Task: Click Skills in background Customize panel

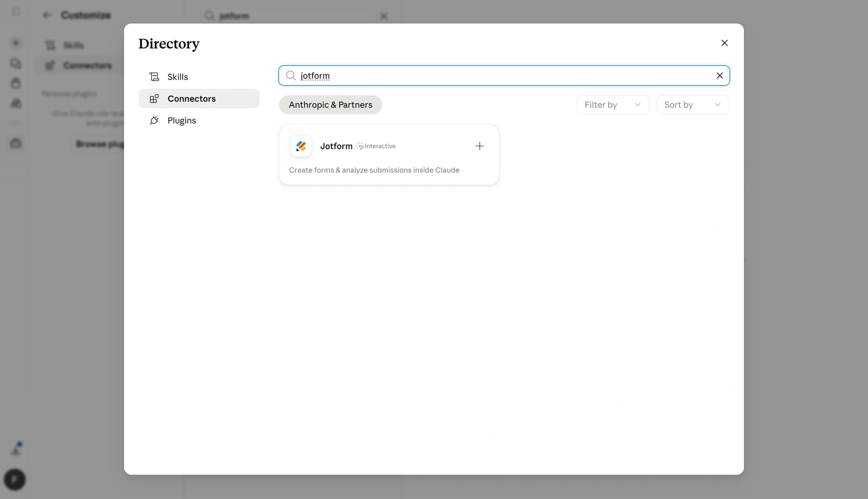Action: 73,45
